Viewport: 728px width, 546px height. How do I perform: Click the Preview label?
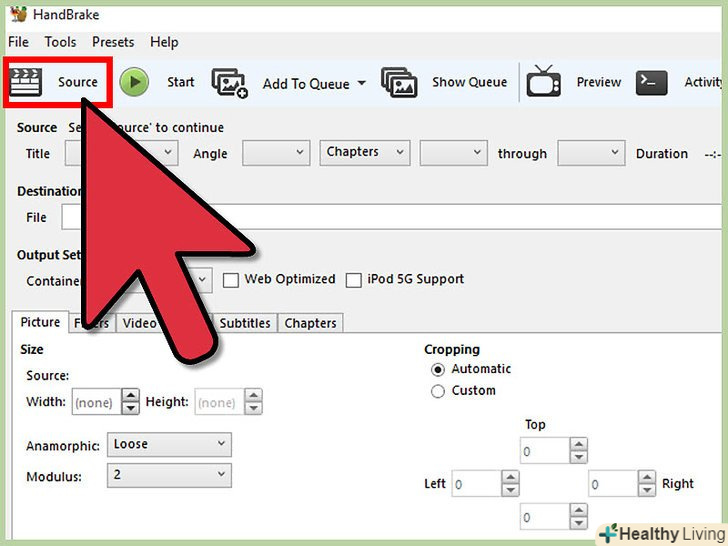(598, 82)
